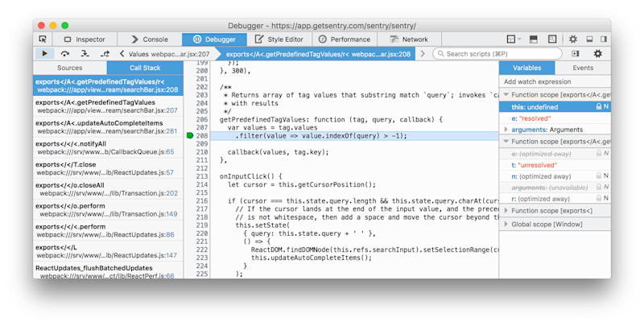Collapse the first Function scope section
The width and height of the screenshot is (644, 326).
(506, 94)
